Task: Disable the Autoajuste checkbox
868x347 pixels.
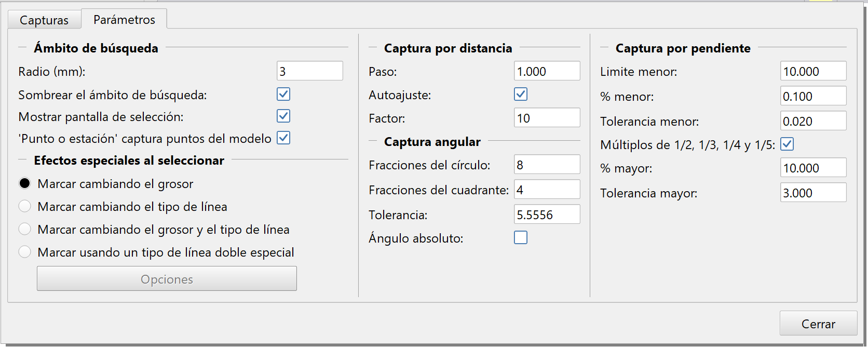Action: (521, 94)
